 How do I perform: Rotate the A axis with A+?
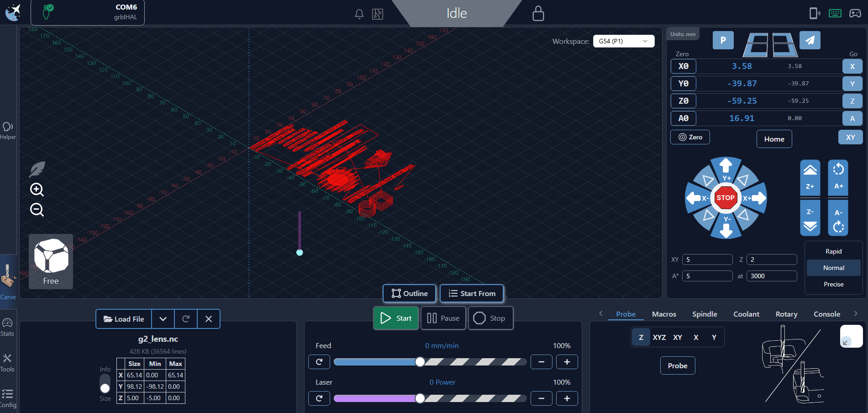[838, 177]
